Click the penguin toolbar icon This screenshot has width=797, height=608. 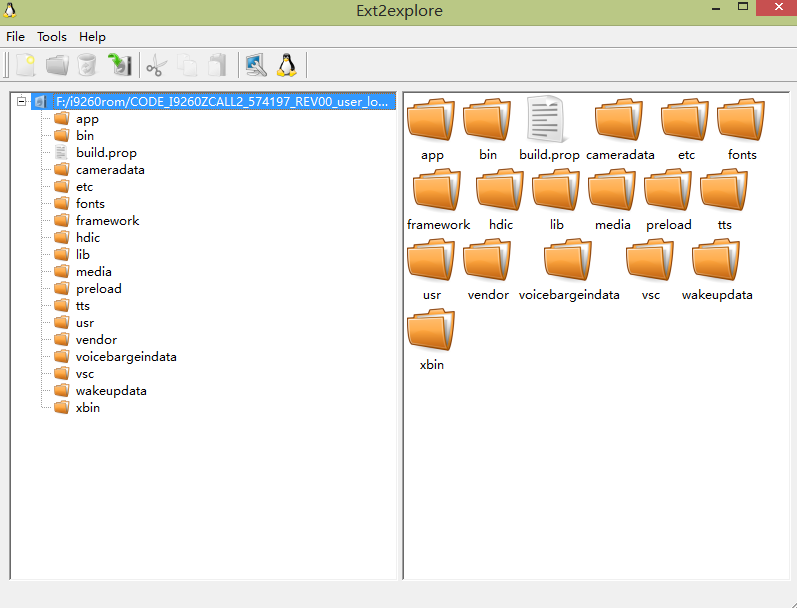tap(287, 65)
